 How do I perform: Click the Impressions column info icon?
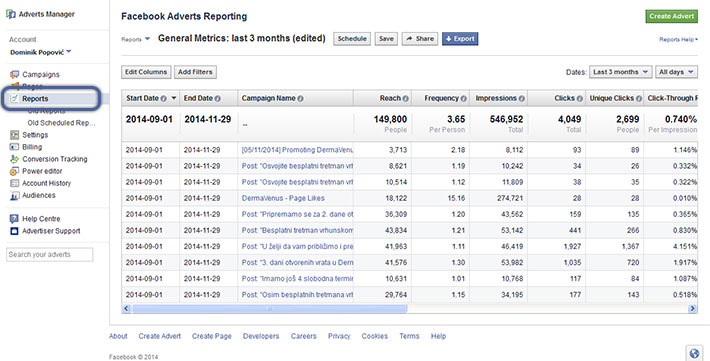click(522, 98)
